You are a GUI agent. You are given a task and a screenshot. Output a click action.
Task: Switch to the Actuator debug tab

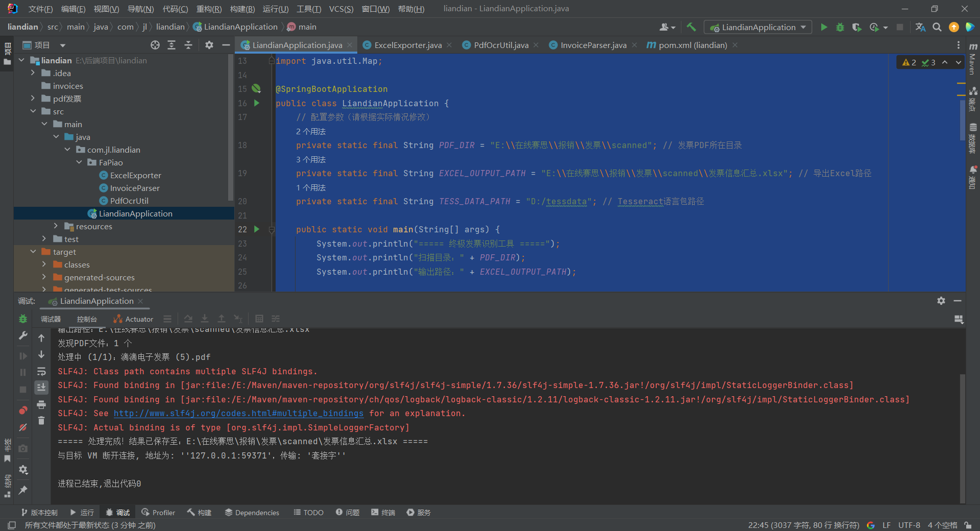(x=133, y=319)
